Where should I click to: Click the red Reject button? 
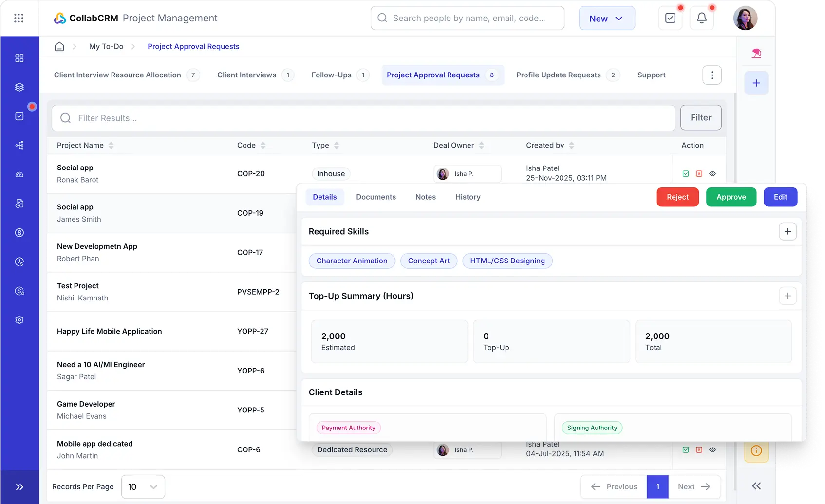677,197
